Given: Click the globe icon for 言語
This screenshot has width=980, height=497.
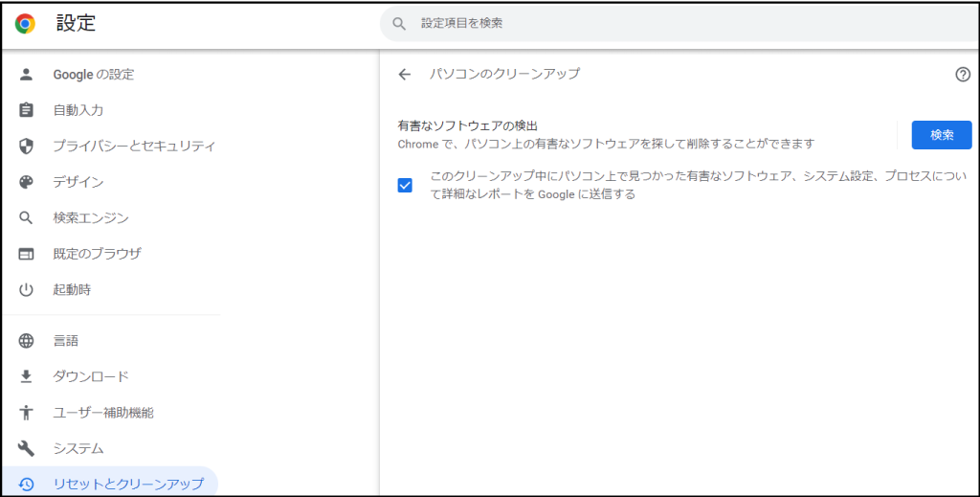Looking at the screenshot, I should (x=27, y=341).
